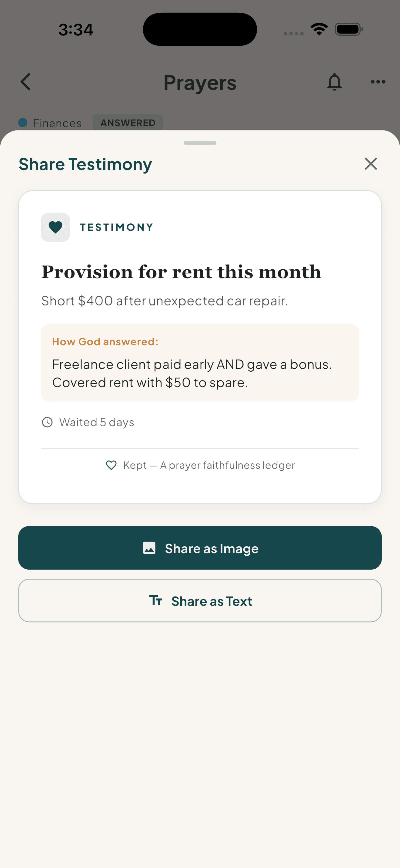Click the clock icon near Waited 5 days
Image resolution: width=400 pixels, height=868 pixels.
(47, 422)
